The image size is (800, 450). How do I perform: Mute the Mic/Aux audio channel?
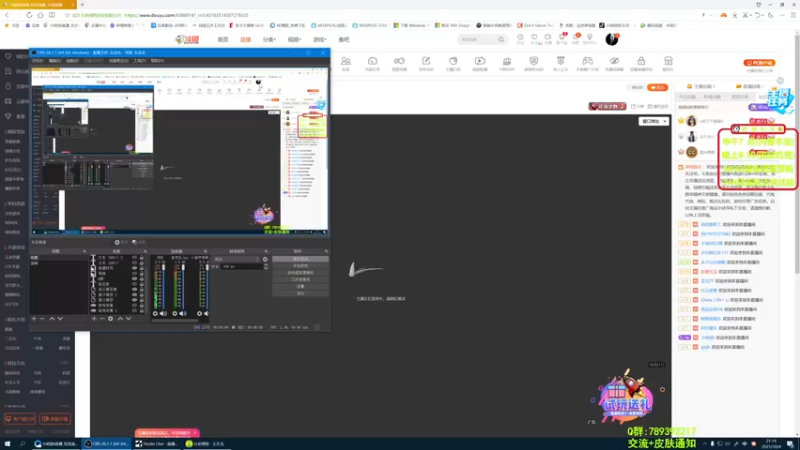tap(183, 314)
